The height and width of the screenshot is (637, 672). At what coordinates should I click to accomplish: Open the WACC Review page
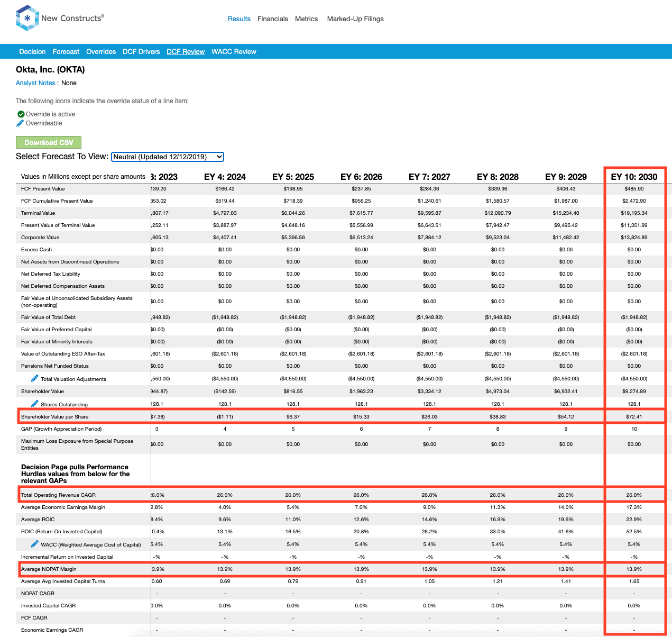[x=234, y=52]
